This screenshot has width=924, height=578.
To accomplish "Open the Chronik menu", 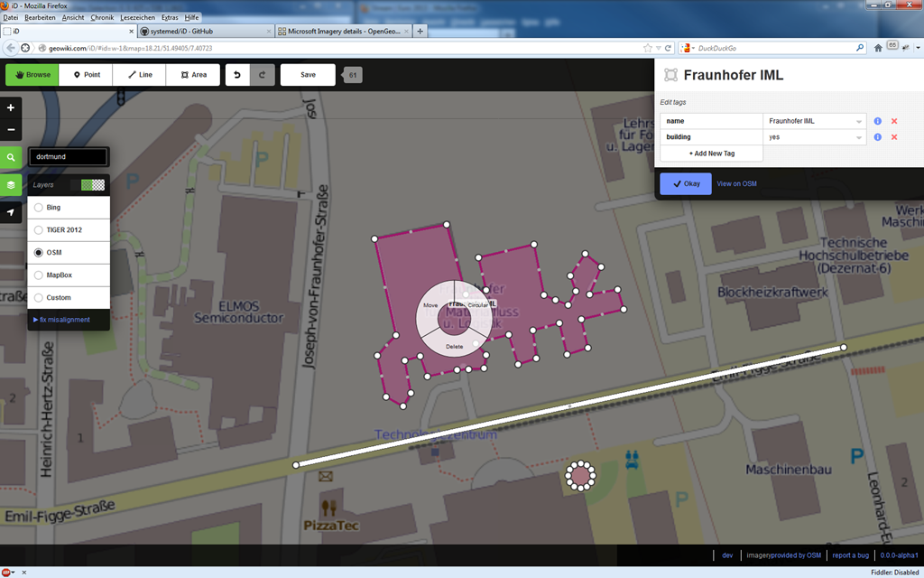I will pos(102,18).
